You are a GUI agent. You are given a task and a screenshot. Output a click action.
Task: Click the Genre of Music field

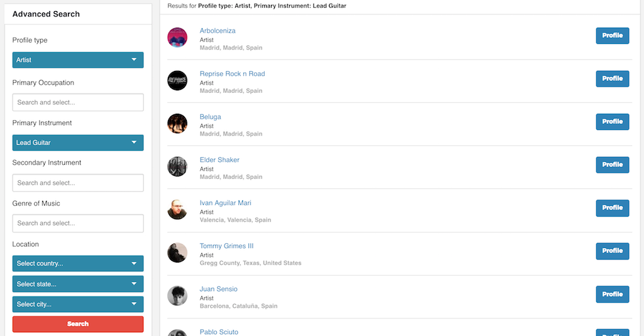78,224
